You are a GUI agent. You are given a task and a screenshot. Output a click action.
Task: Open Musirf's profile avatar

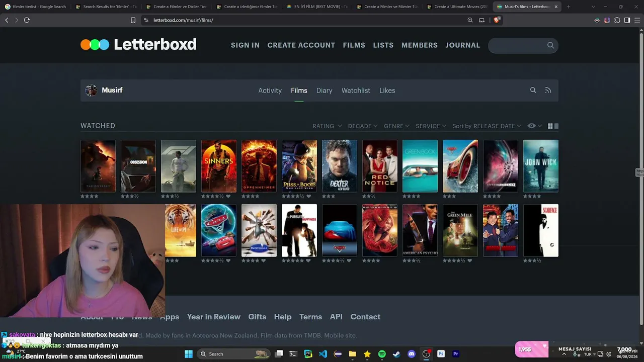coord(91,90)
